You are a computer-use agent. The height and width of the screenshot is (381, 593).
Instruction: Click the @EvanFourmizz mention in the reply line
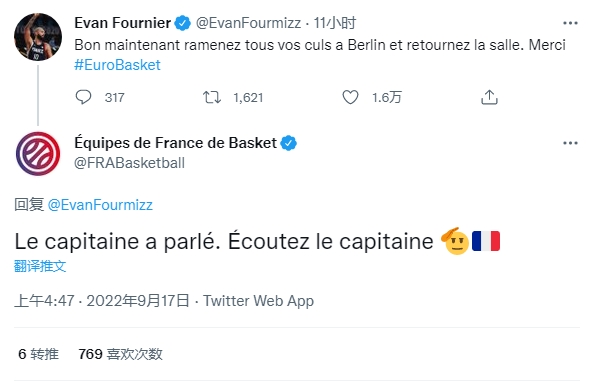(100, 205)
